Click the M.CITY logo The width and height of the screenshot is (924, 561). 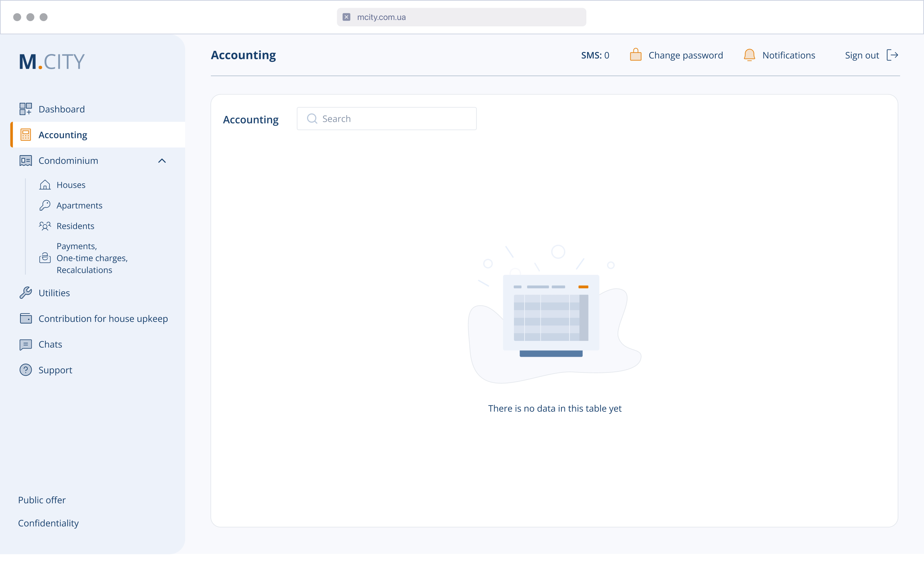pos(52,61)
